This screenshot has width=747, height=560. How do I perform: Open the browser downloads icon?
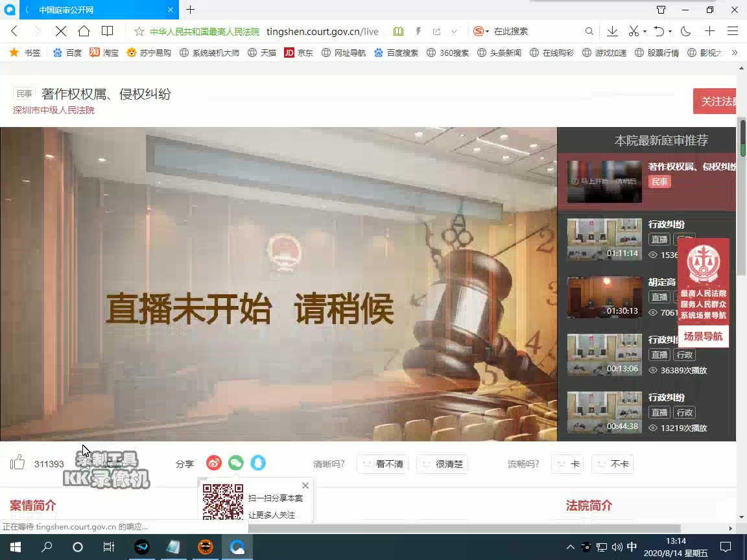(611, 30)
